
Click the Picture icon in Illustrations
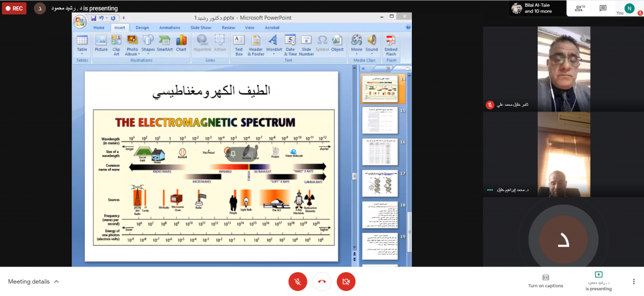pos(101,43)
